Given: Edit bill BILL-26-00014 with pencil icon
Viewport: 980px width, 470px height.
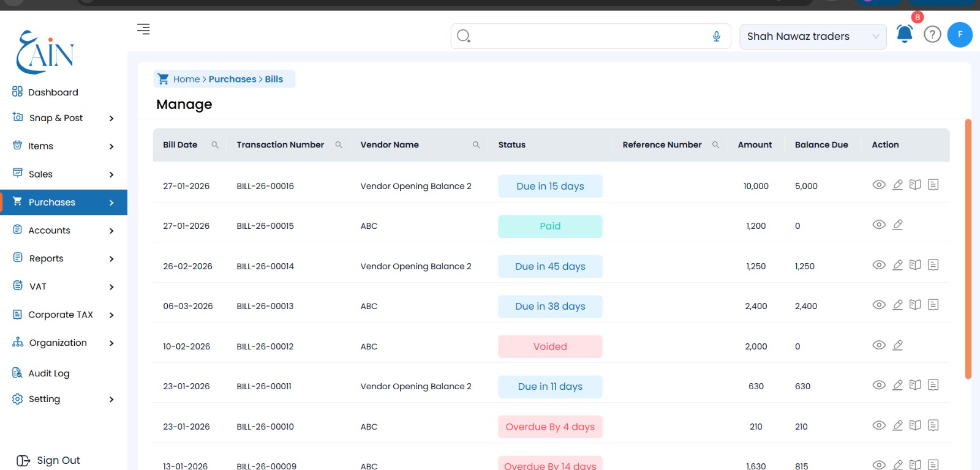Looking at the screenshot, I should (897, 265).
